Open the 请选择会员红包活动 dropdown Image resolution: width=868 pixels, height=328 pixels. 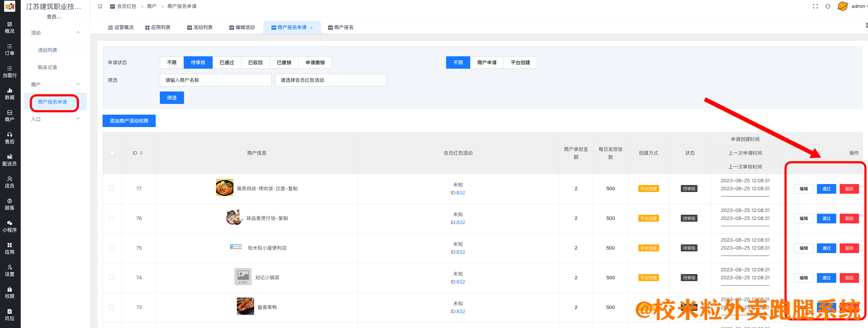pos(330,80)
